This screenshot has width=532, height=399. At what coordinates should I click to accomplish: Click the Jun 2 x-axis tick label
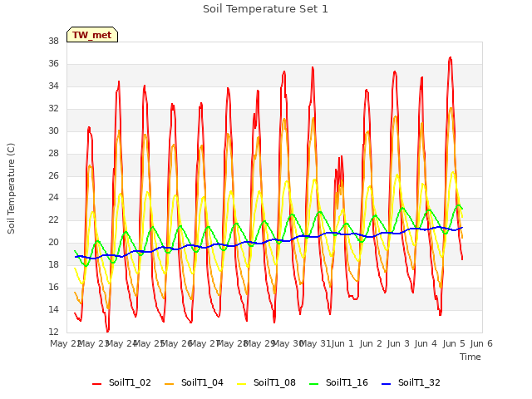point(371,343)
